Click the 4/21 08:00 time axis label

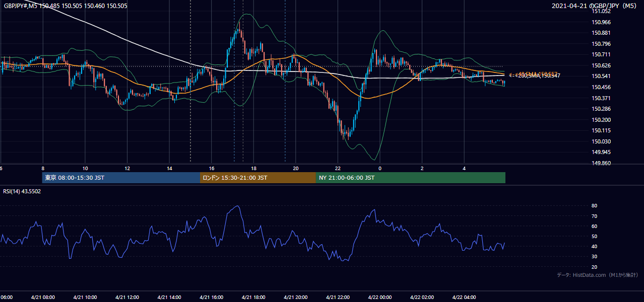[x=43, y=297]
